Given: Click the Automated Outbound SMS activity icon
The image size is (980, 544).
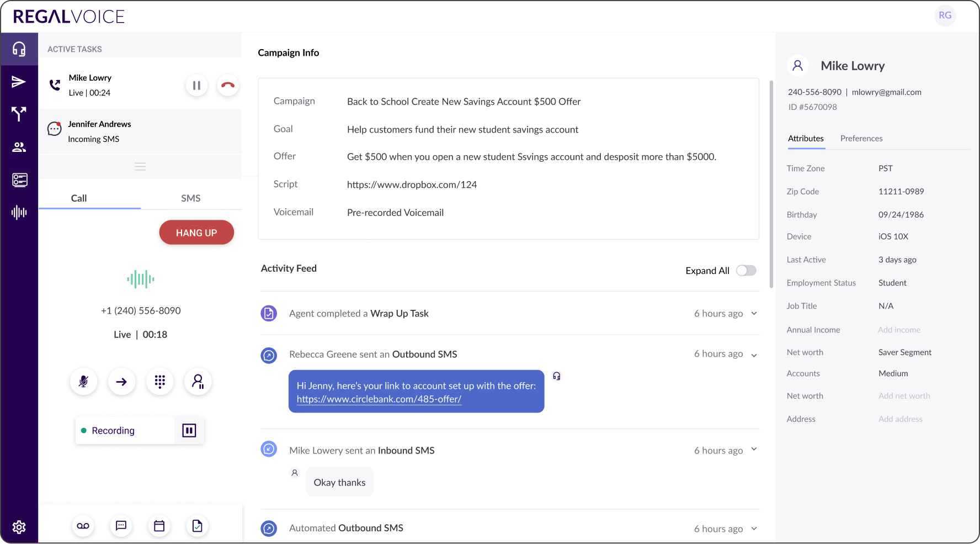Looking at the screenshot, I should click(x=269, y=529).
